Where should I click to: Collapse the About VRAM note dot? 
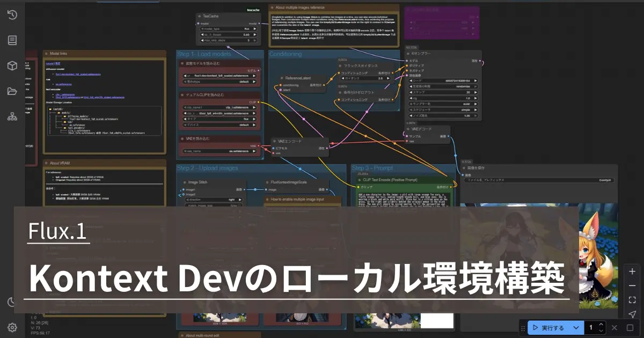coord(47,163)
